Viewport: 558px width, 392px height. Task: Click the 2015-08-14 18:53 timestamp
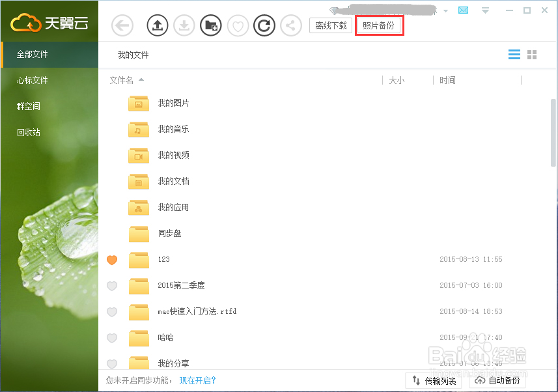click(471, 311)
